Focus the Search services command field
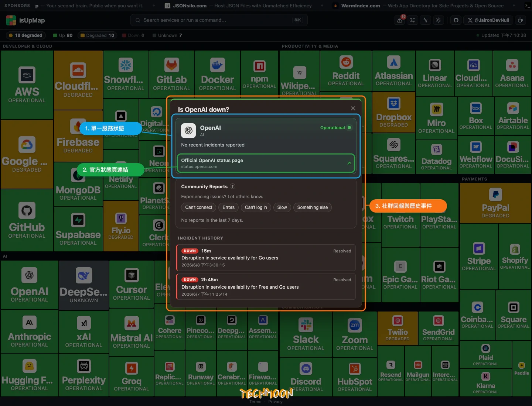532x406 pixels. (219, 20)
